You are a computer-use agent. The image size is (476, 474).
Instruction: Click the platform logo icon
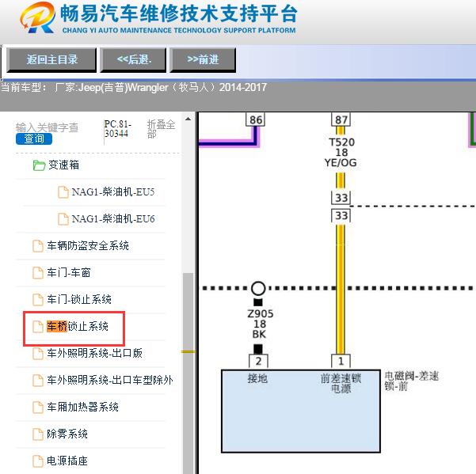tap(38, 17)
